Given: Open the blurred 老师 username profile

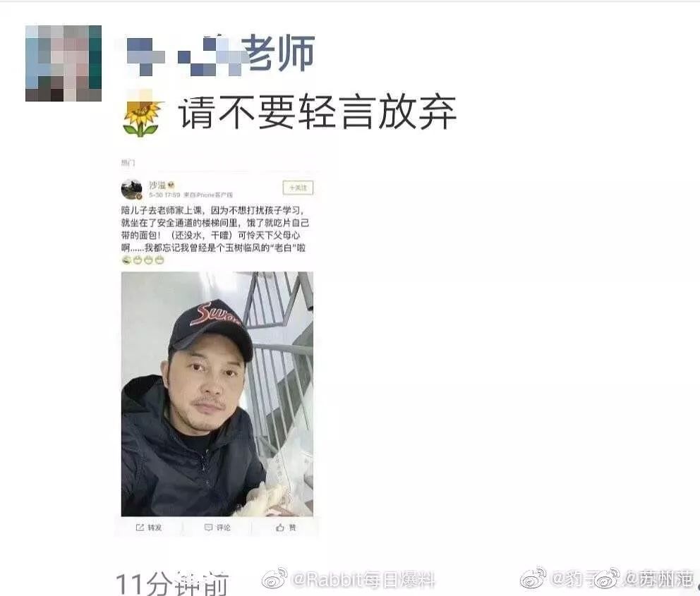Looking at the screenshot, I should point(221,54).
